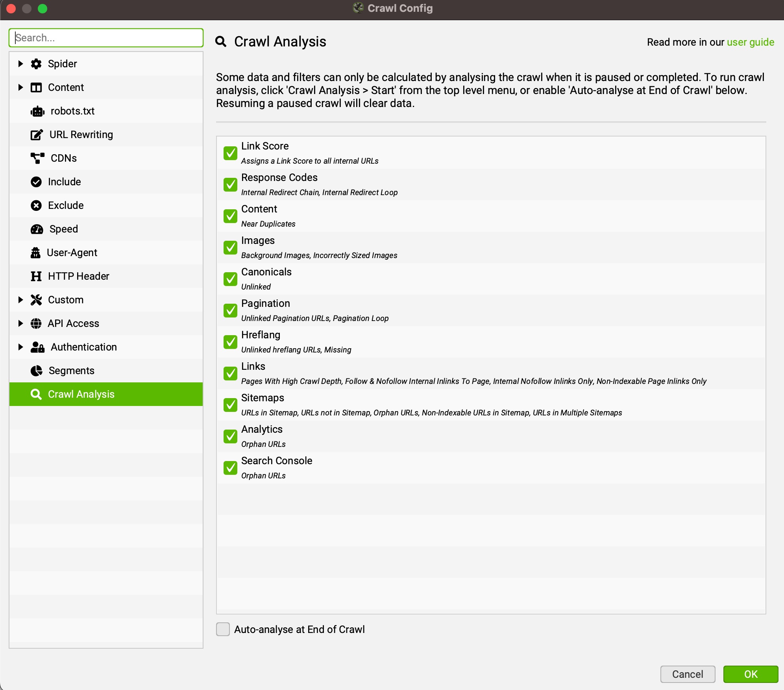The height and width of the screenshot is (690, 784).
Task: Expand the Authentication disclosure triangle
Action: tap(20, 347)
